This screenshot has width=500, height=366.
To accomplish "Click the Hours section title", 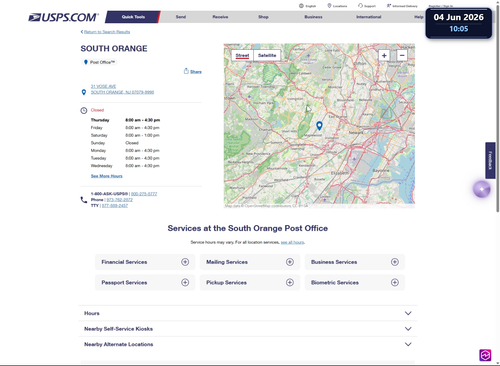I will tap(92, 313).
